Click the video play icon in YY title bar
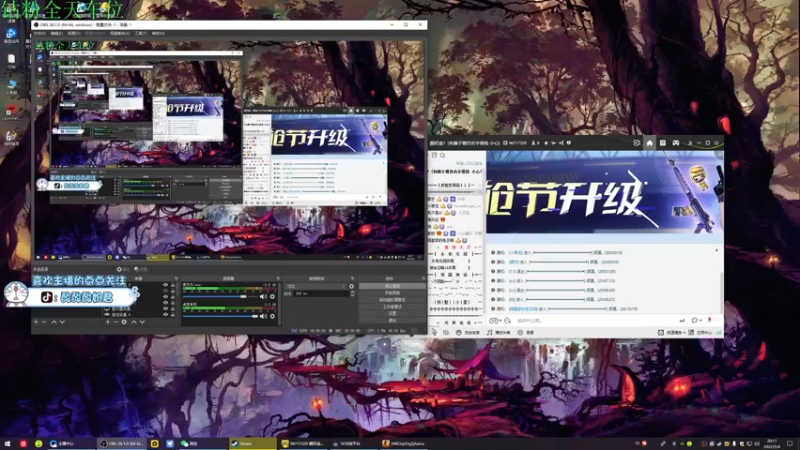The height and width of the screenshot is (450, 800). pos(636,143)
